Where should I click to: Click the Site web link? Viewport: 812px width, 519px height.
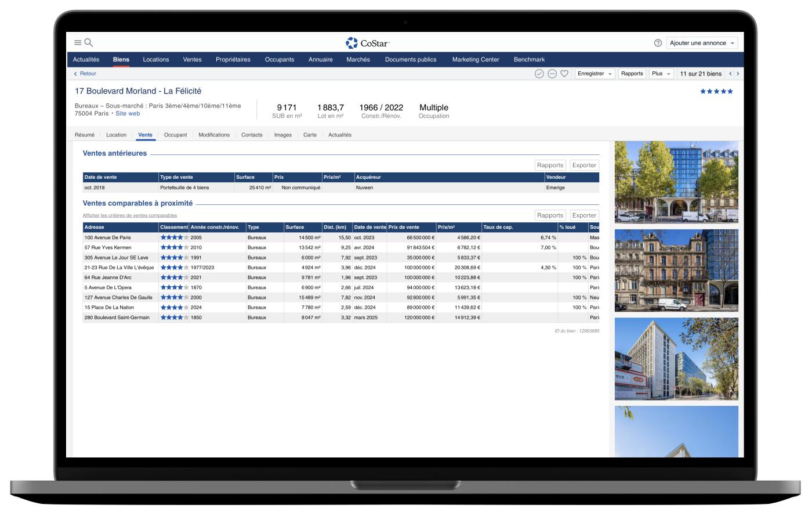[x=128, y=114]
